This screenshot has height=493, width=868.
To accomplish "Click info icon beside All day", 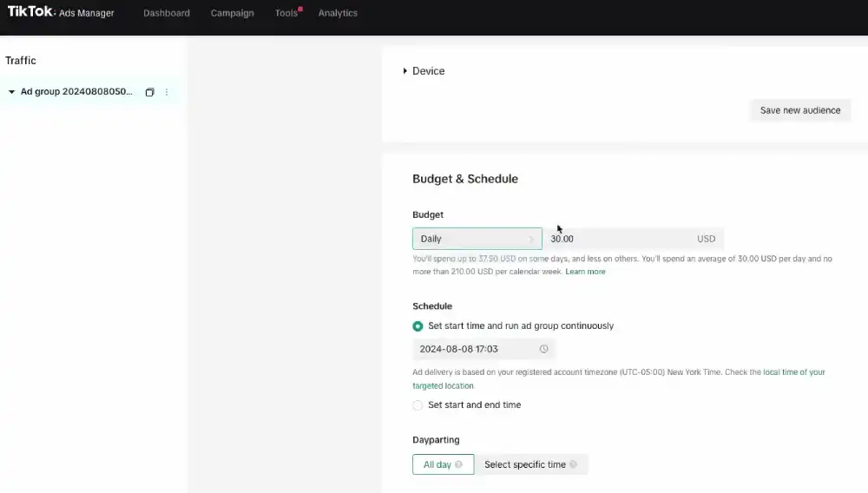I will [x=458, y=464].
